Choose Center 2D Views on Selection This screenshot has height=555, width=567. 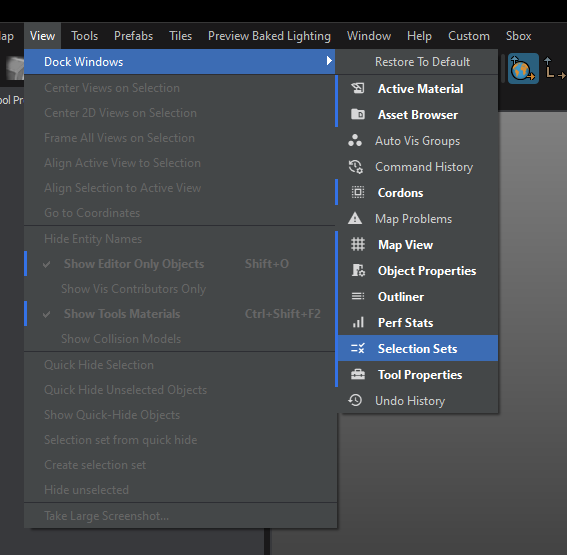[180, 113]
